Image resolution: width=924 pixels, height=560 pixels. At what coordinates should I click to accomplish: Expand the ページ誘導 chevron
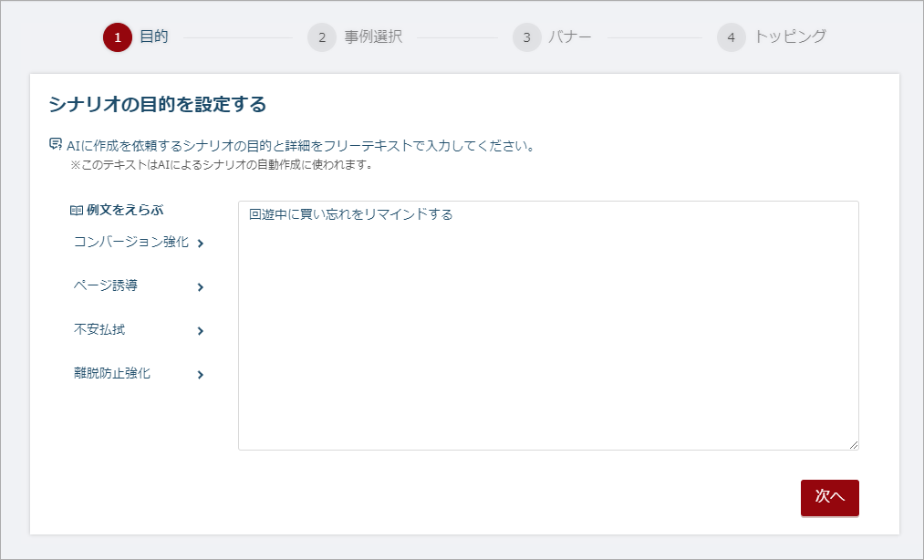click(201, 287)
